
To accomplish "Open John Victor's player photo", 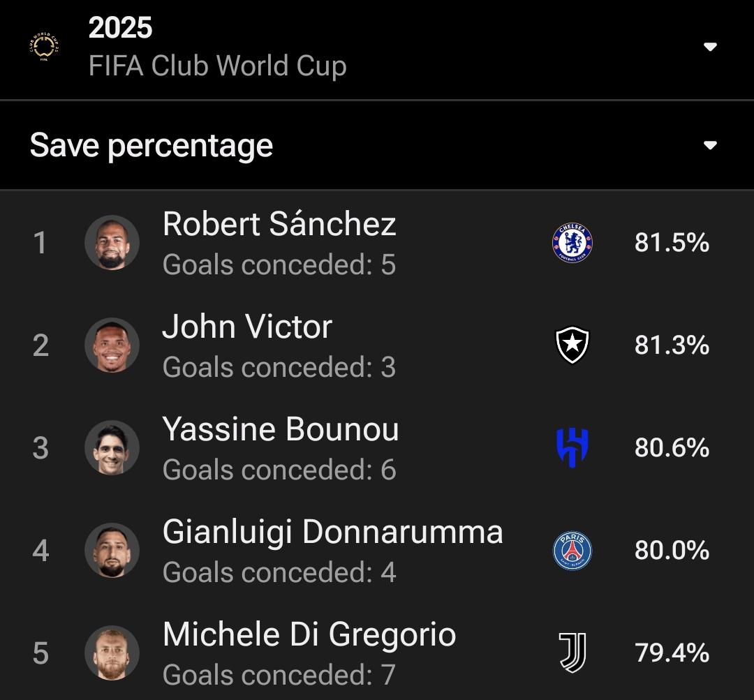I will click(x=112, y=345).
